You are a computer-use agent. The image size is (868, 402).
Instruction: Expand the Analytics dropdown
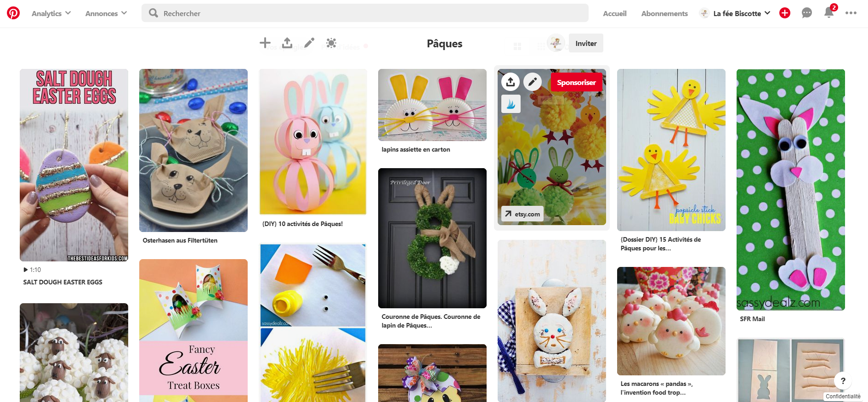(51, 13)
